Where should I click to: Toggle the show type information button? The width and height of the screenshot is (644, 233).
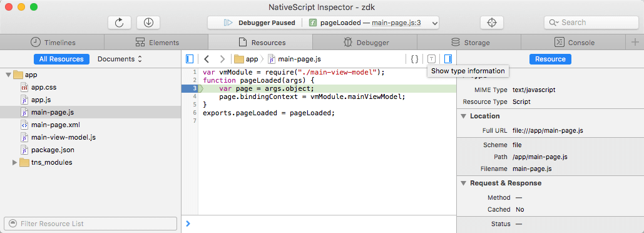[x=431, y=59]
